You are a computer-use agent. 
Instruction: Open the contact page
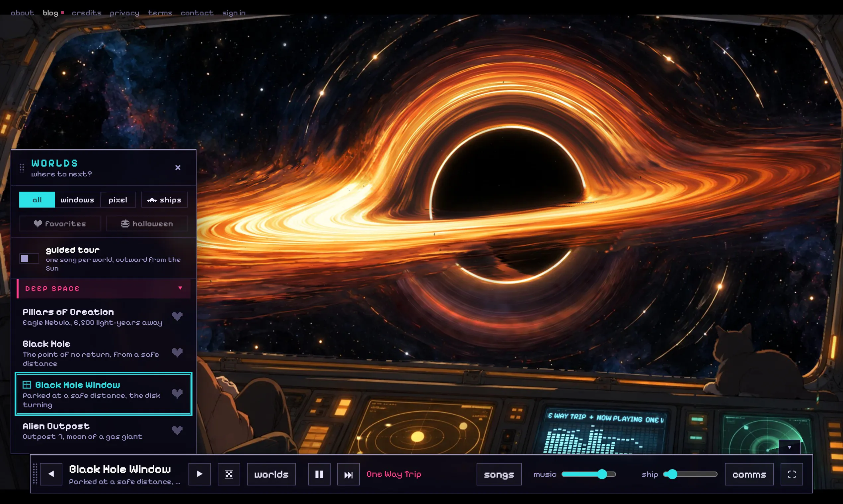197,13
